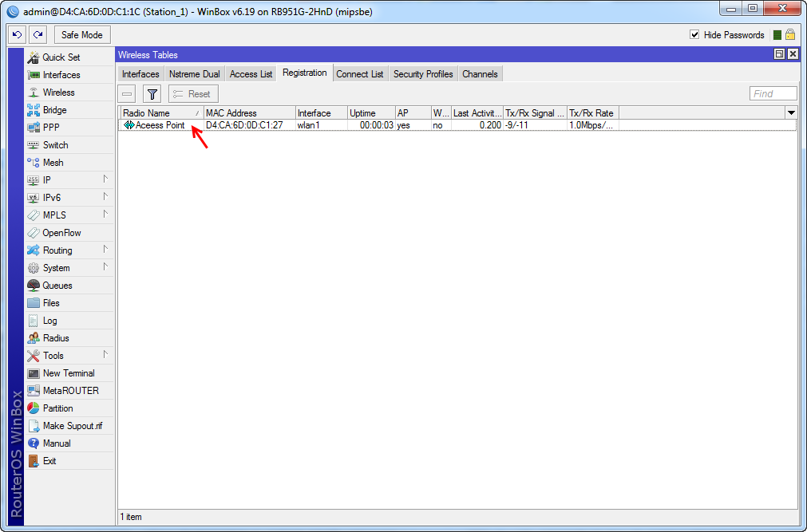The height and width of the screenshot is (532, 807).
Task: Switch to the Security Profiles tab
Action: (423, 74)
